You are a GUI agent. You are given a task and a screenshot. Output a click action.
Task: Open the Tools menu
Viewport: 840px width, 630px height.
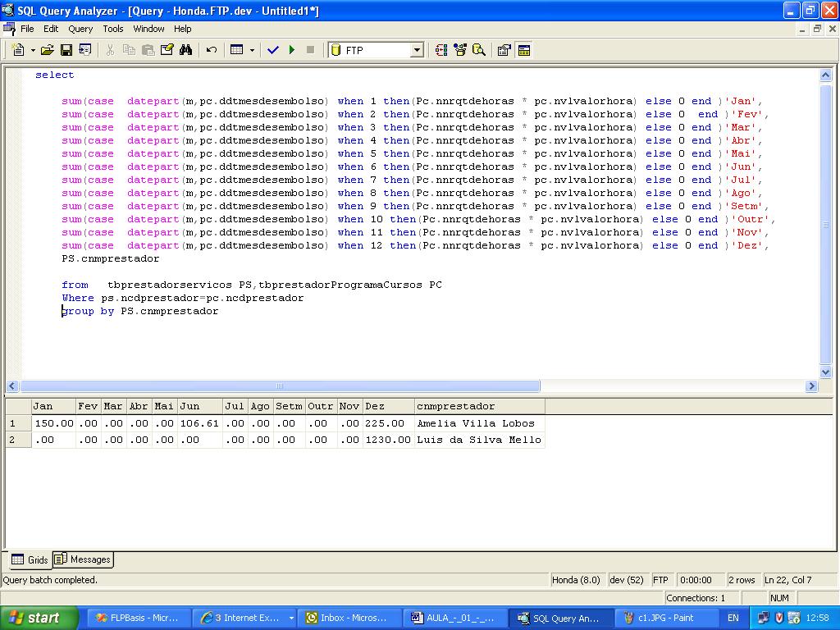click(x=113, y=29)
